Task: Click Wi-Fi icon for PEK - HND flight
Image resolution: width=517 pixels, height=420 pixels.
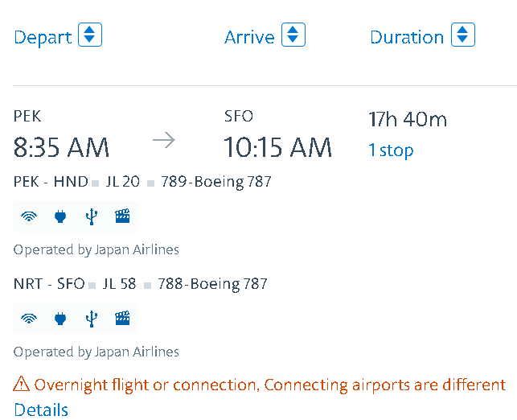Action: [x=29, y=216]
